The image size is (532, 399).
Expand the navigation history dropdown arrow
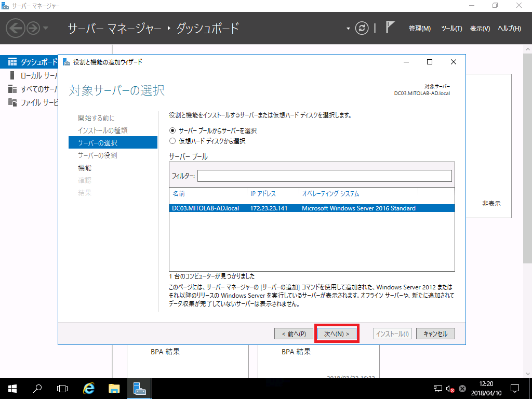tap(46, 28)
